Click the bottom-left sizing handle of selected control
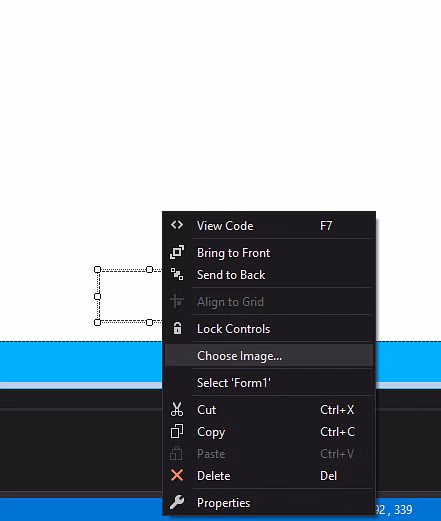 pyautogui.click(x=97, y=322)
